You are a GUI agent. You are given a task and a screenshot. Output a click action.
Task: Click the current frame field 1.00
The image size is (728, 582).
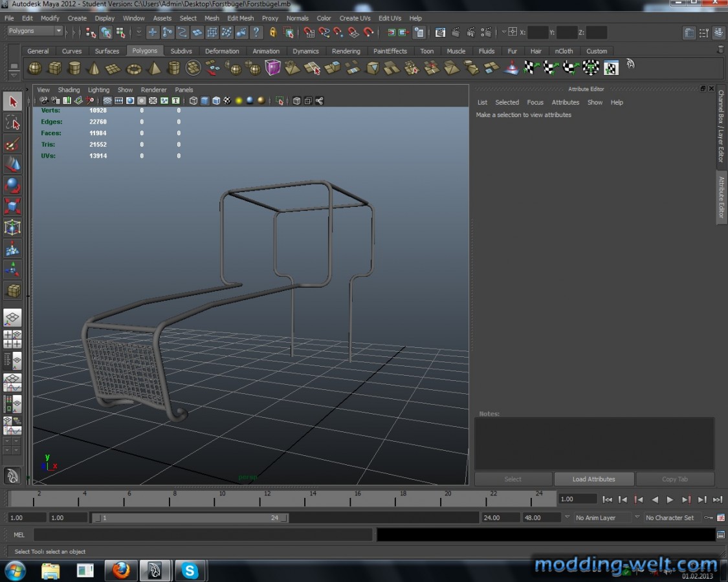pos(577,499)
